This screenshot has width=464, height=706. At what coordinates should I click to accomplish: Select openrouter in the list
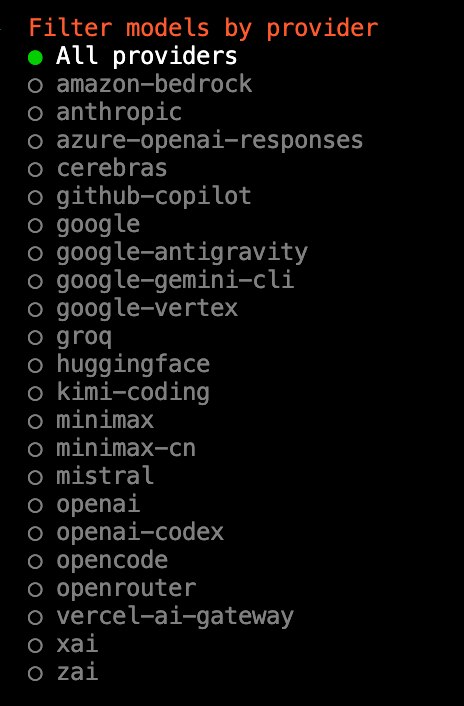coord(112,588)
